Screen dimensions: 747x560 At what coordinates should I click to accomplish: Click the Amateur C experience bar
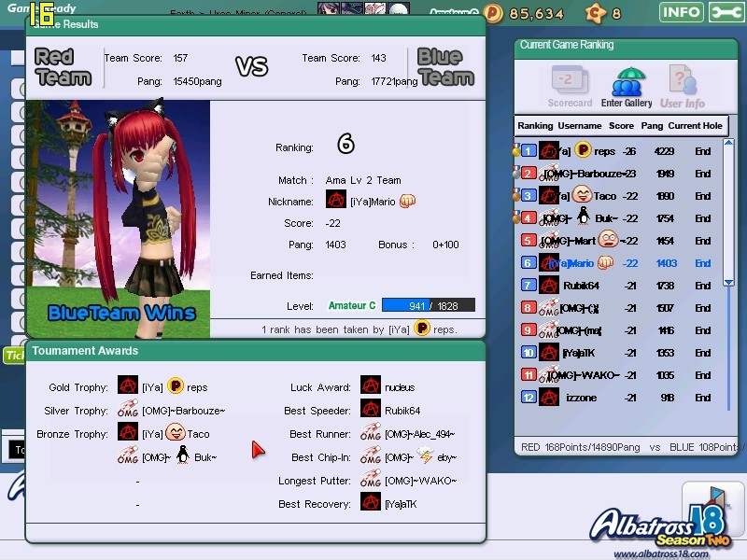click(x=429, y=305)
